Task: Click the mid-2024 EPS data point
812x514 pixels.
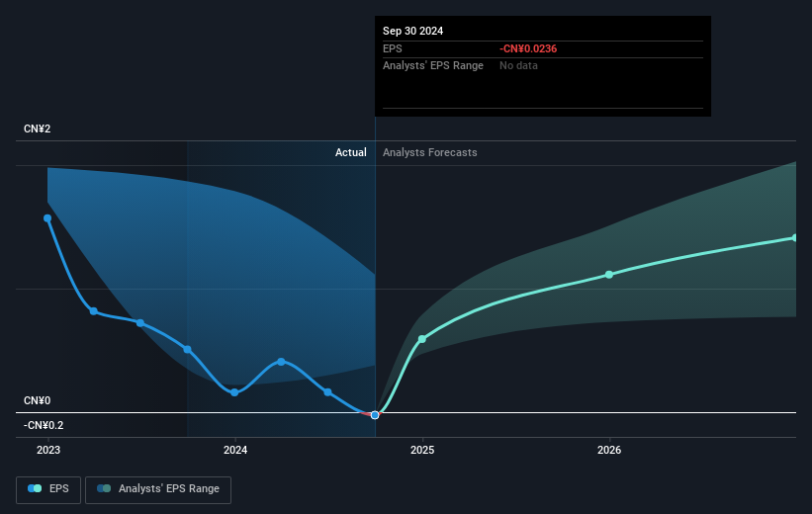Action: pos(327,392)
